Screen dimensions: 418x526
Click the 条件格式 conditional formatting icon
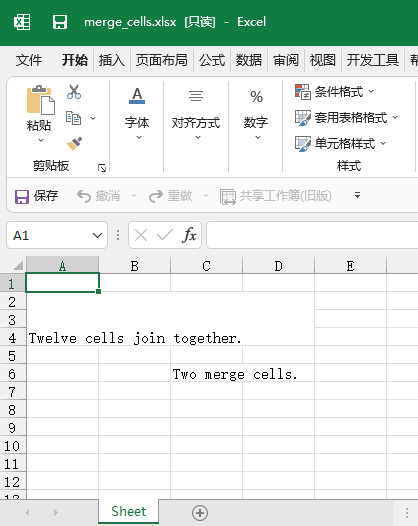coord(303,92)
